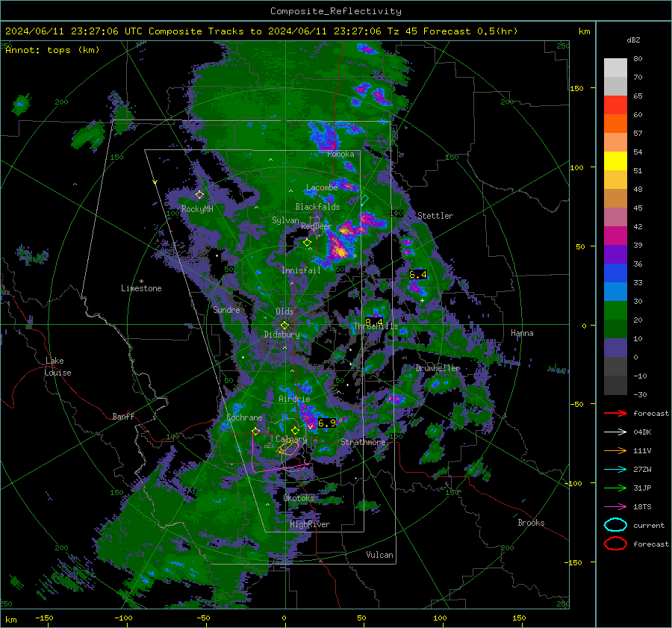Select the red 65-60 dBZ swatch

point(615,105)
